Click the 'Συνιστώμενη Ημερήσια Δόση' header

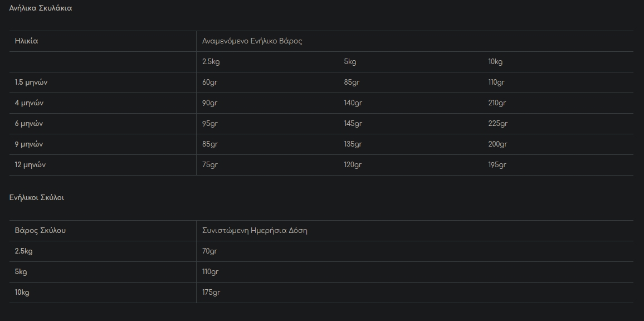[x=255, y=230]
